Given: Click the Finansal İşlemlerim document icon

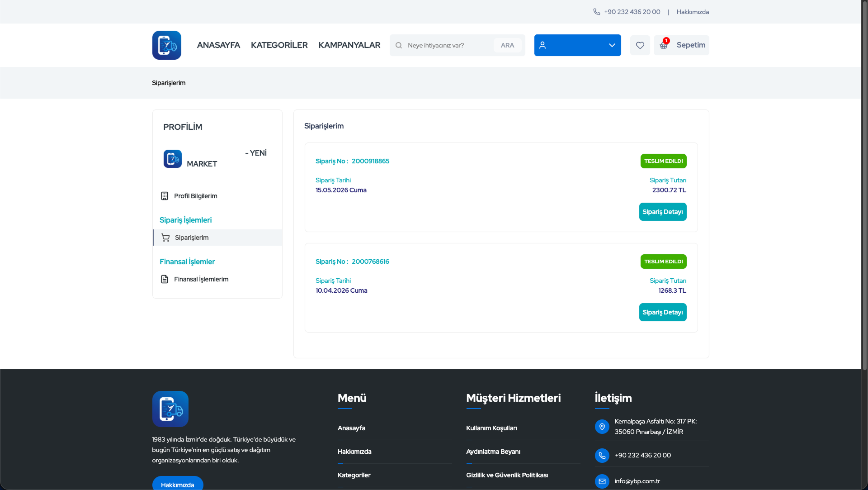Looking at the screenshot, I should (165, 279).
